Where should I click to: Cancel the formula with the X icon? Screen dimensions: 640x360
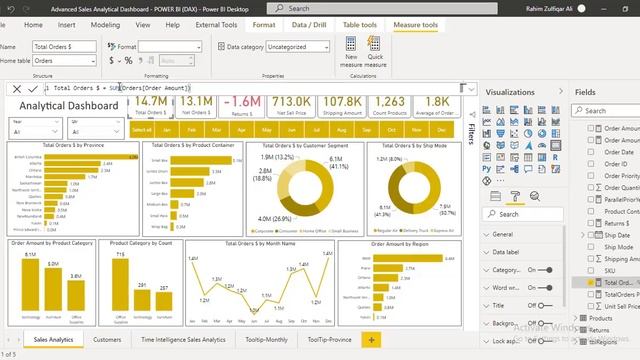point(17,89)
